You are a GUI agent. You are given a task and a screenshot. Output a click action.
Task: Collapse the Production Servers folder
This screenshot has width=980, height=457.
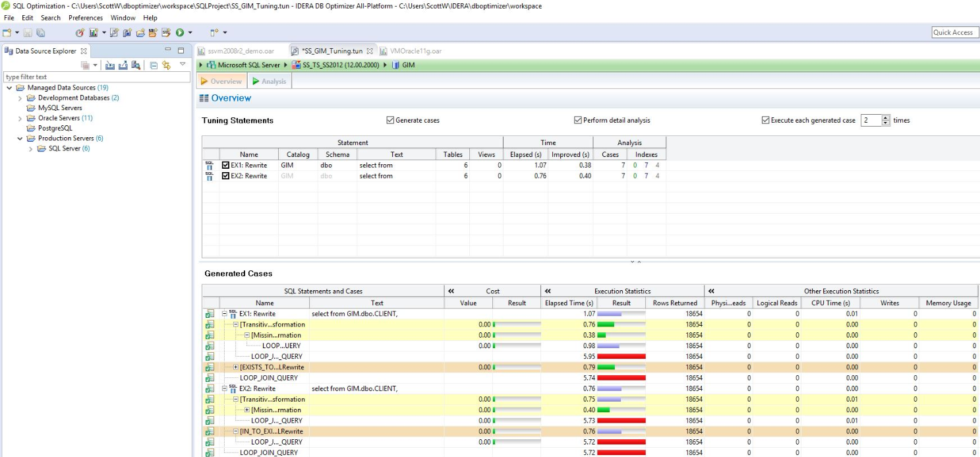[20, 138]
